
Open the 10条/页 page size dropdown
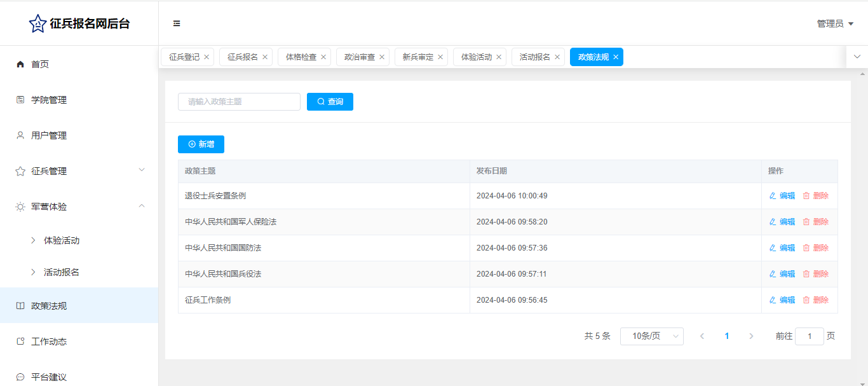[651, 336]
